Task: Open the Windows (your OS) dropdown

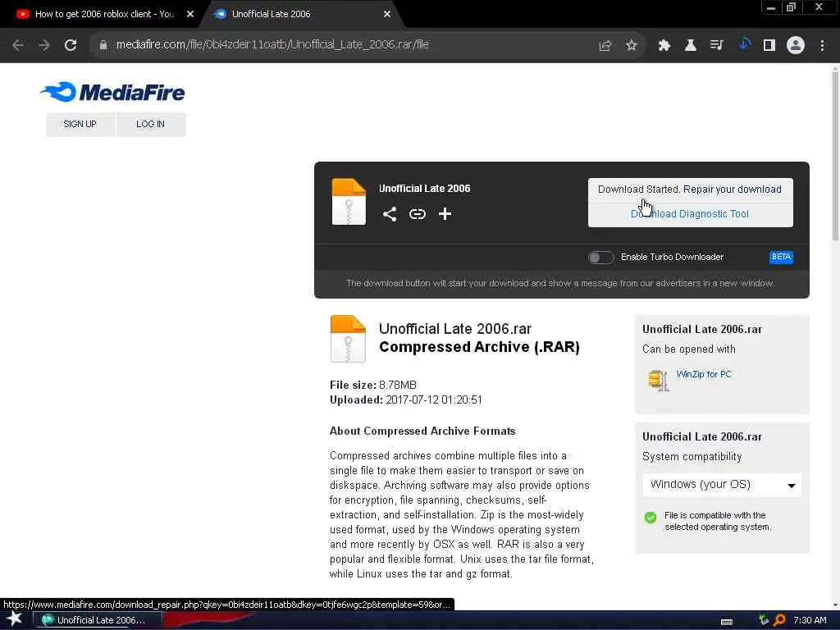Action: click(x=722, y=485)
